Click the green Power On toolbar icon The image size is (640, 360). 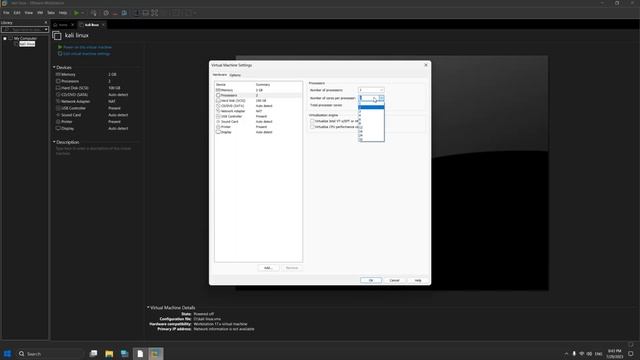[76, 13]
